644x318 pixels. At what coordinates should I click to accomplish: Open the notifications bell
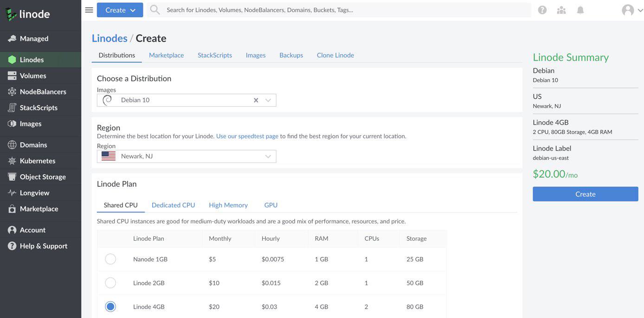tap(580, 9)
